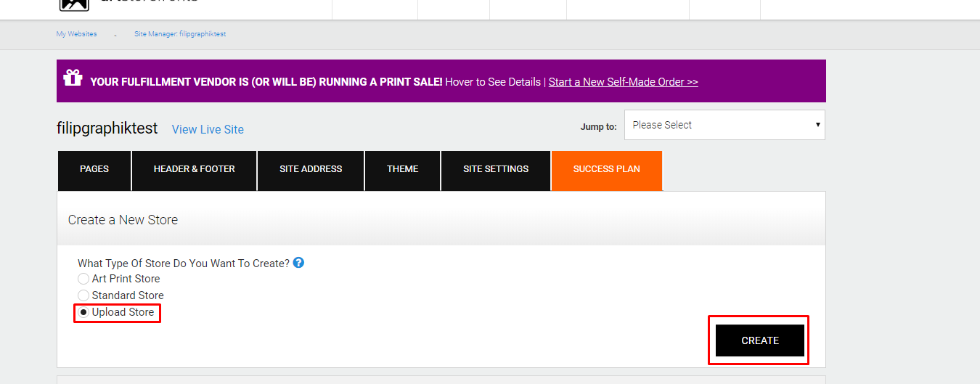This screenshot has height=384, width=980.
Task: Switch to the Pages tab
Action: [94, 169]
